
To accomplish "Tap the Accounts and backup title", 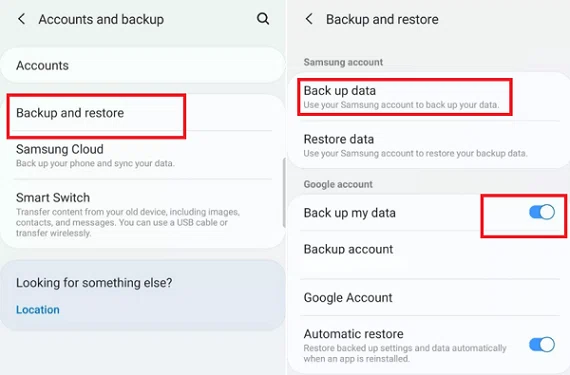I will (x=101, y=19).
